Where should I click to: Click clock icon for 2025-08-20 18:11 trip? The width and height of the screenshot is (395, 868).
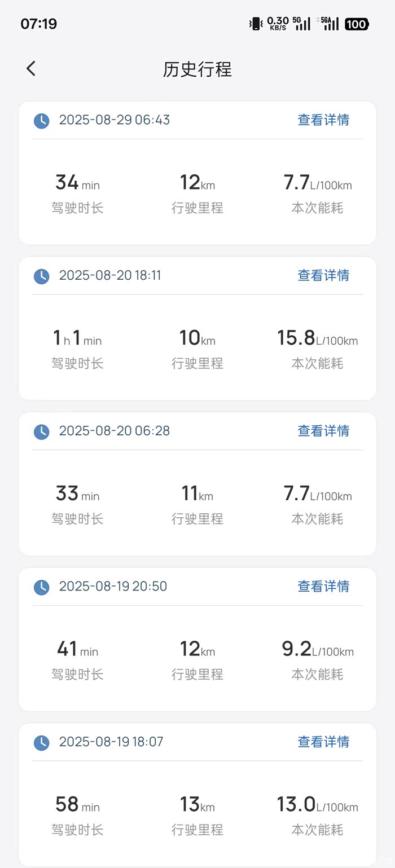click(x=42, y=276)
